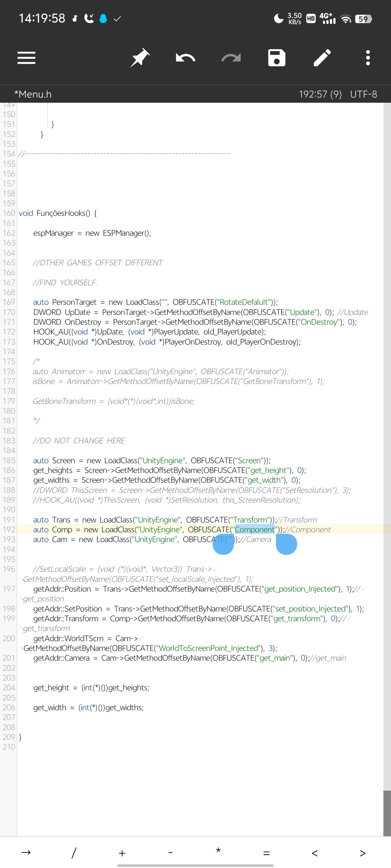Tap the pencil edit mode icon
Viewport: 391px width, 868px height.
(x=322, y=58)
